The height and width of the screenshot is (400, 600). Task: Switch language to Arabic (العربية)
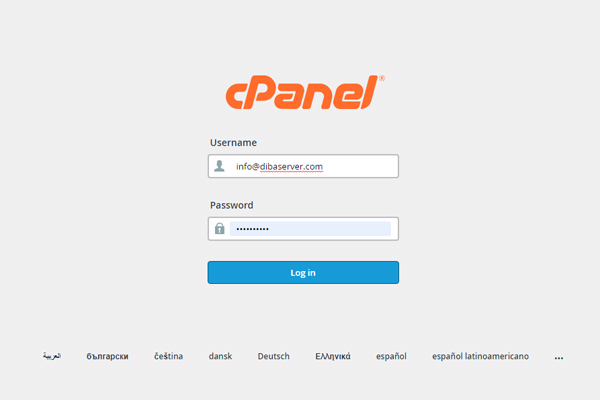point(52,356)
